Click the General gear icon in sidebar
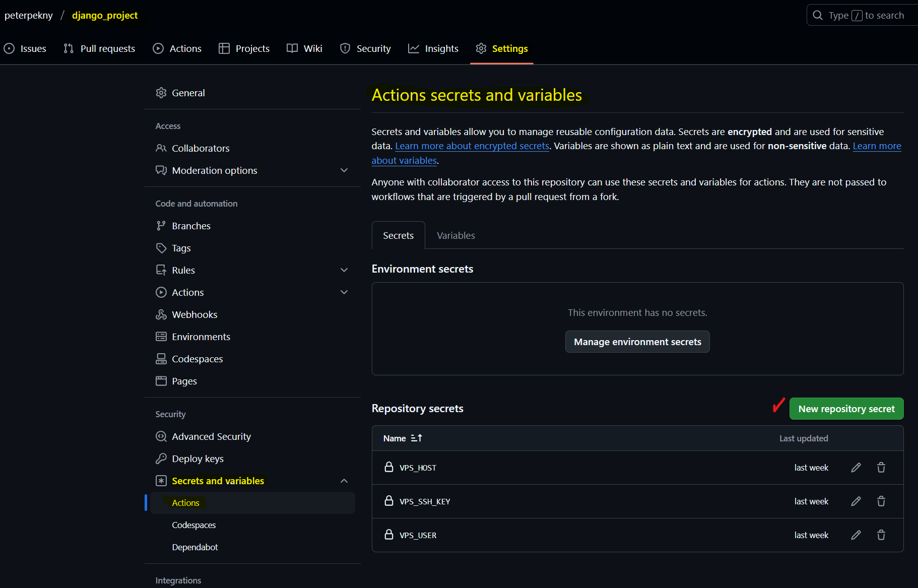The image size is (918, 588). [x=161, y=93]
